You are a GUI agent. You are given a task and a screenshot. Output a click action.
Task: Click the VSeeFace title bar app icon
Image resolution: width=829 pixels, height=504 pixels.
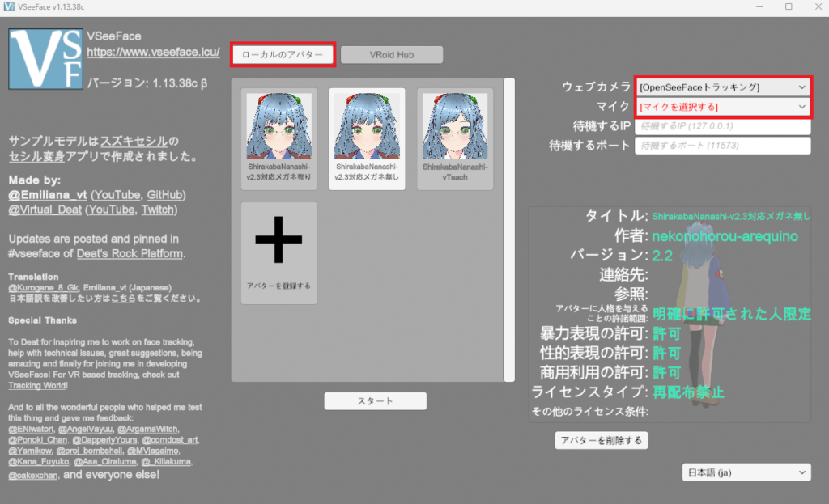(x=8, y=6)
